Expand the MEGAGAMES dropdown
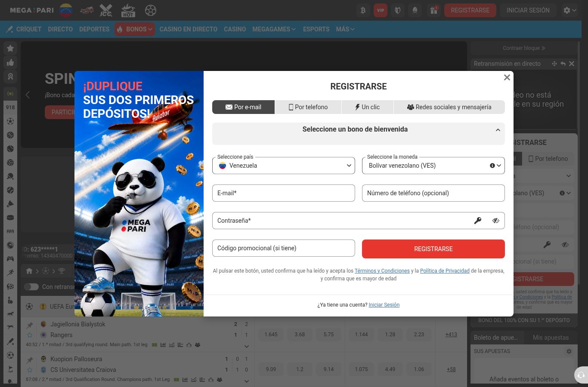This screenshot has height=387, width=588. pyautogui.click(x=274, y=29)
